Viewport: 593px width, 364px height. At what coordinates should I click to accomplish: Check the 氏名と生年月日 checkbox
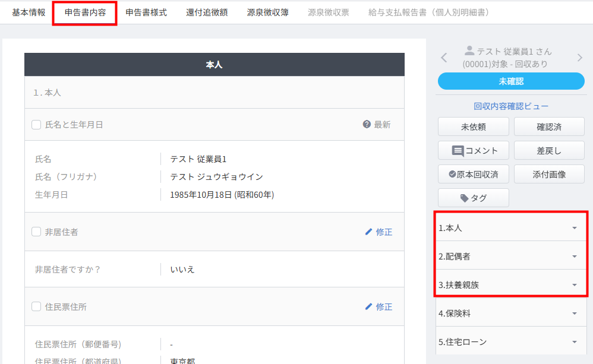tap(36, 125)
